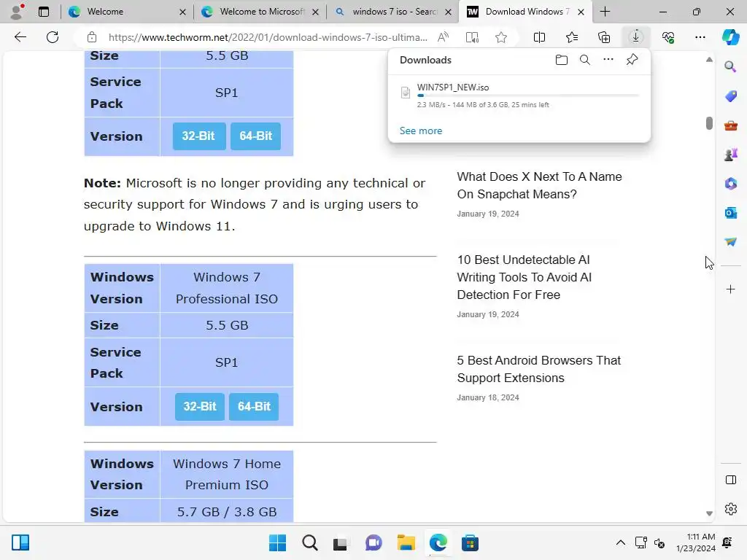Open the tab actions menu icon
Image resolution: width=747 pixels, height=560 pixels.
click(44, 12)
